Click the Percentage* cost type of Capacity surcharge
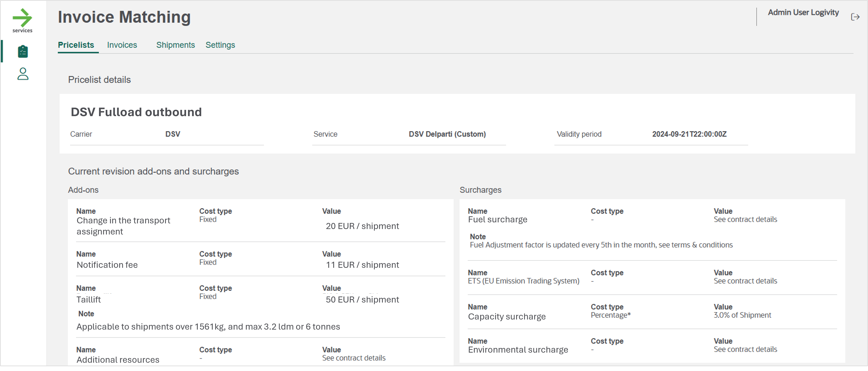This screenshot has height=371, width=868. tap(611, 315)
